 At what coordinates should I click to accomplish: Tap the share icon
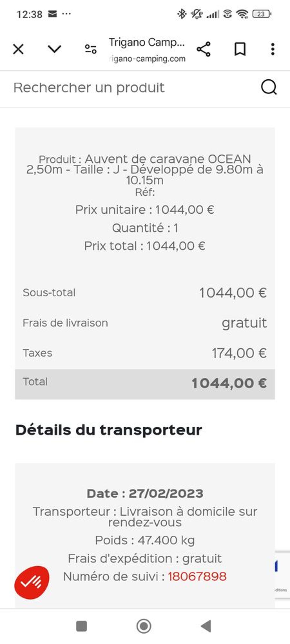tap(204, 49)
